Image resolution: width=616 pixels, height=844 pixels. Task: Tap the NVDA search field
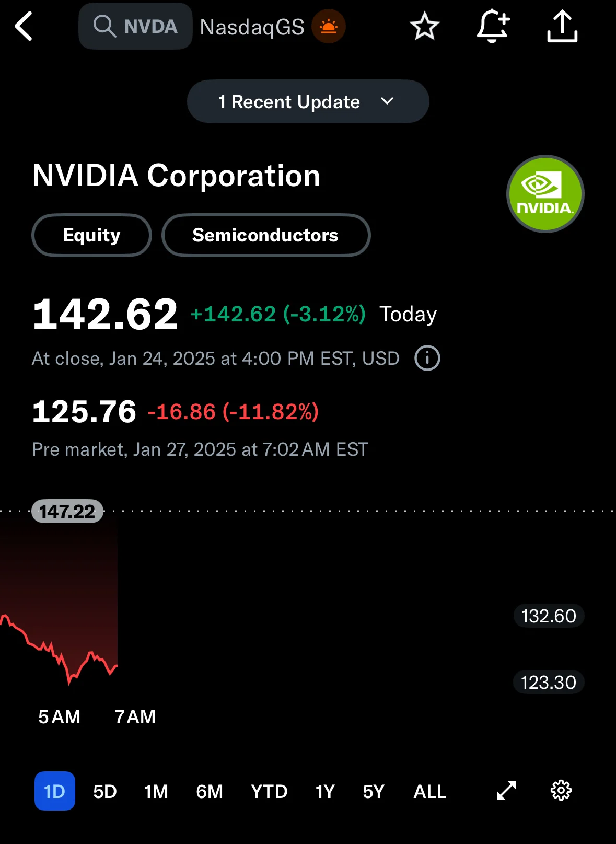pos(136,26)
